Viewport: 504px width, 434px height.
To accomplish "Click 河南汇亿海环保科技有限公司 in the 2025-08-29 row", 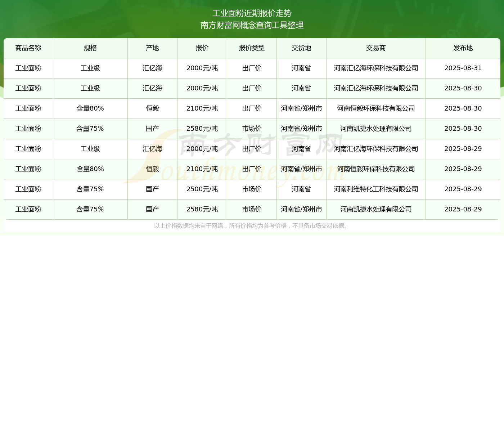I will click(x=376, y=149).
